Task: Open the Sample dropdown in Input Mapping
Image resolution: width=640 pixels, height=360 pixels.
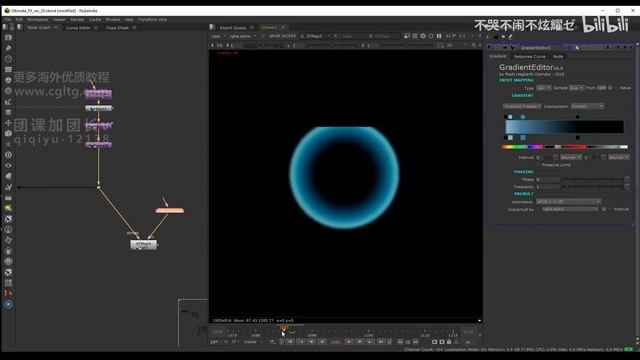Action: [576, 88]
